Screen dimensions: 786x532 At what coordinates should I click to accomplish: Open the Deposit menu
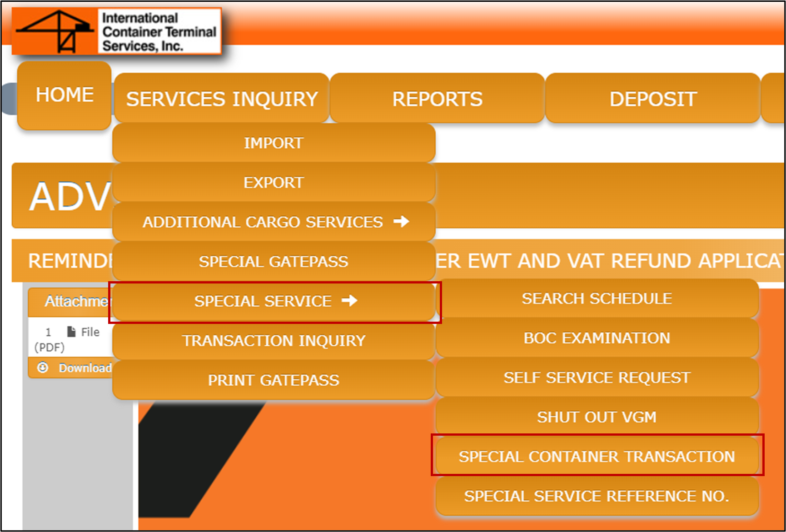[x=652, y=99]
